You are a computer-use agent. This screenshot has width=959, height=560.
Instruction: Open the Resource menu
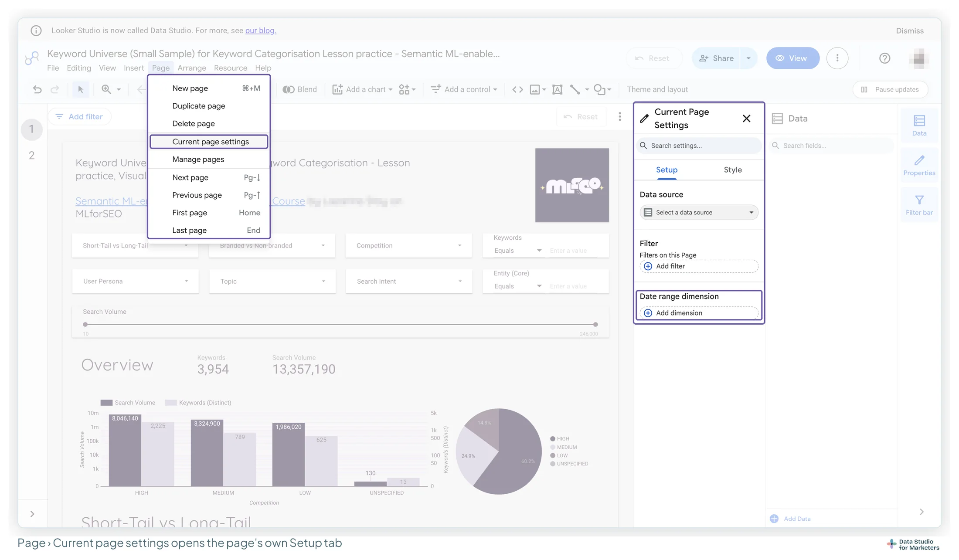click(230, 68)
